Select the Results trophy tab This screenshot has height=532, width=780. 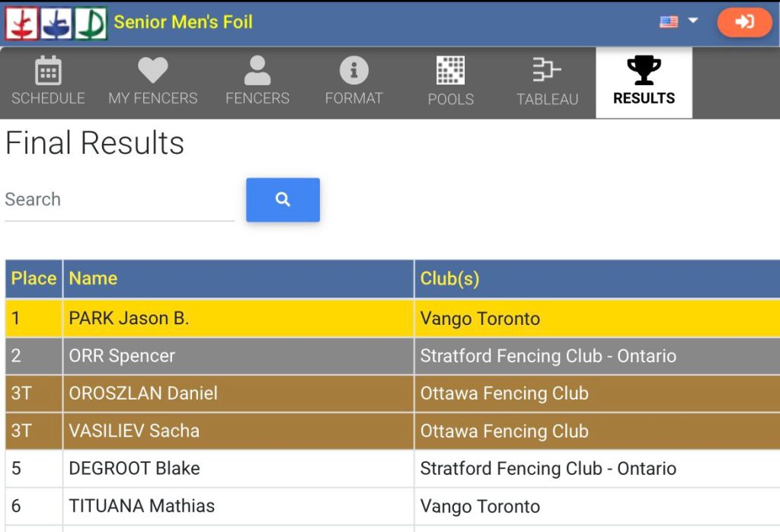coord(644,82)
